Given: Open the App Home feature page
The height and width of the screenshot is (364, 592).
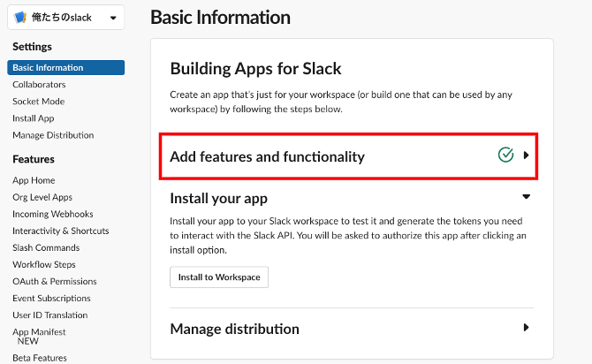Looking at the screenshot, I should point(34,180).
